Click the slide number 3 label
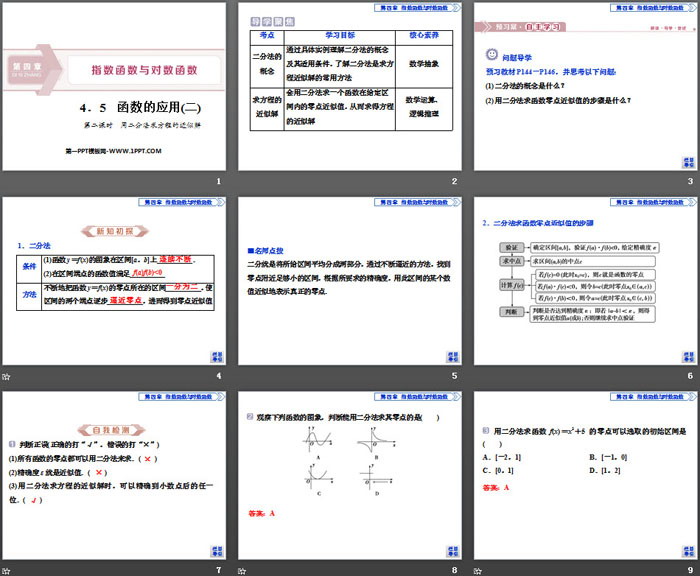Screen dimensions: 700x576 click(690, 181)
